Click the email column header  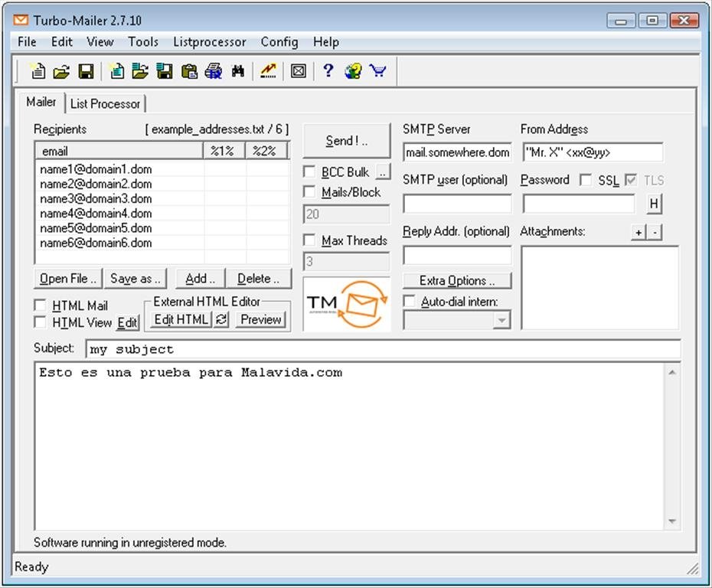[119, 151]
